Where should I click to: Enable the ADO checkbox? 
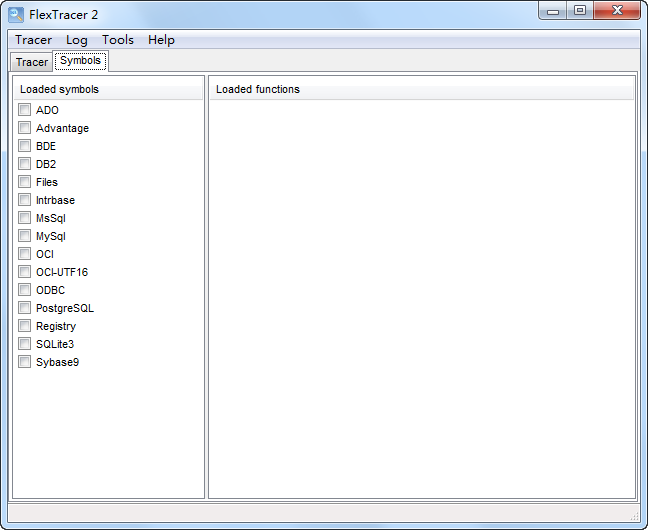pyautogui.click(x=24, y=110)
